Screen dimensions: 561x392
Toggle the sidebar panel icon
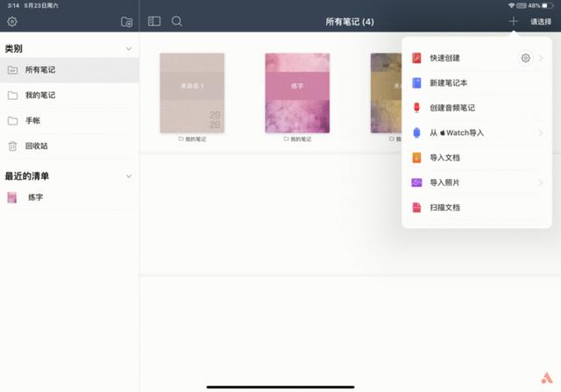point(154,21)
